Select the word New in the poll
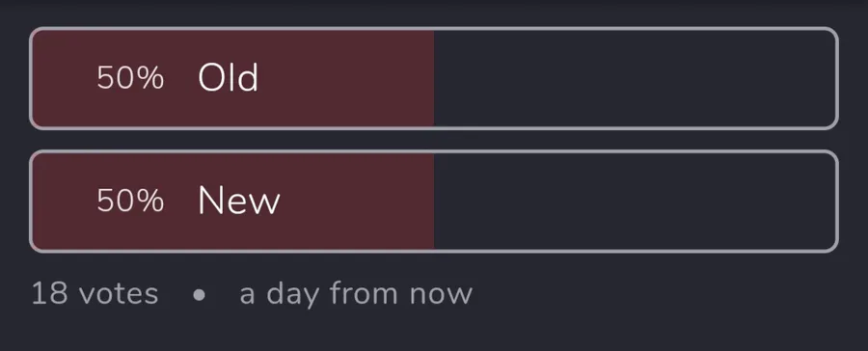Image resolution: width=868 pixels, height=351 pixels. (239, 201)
